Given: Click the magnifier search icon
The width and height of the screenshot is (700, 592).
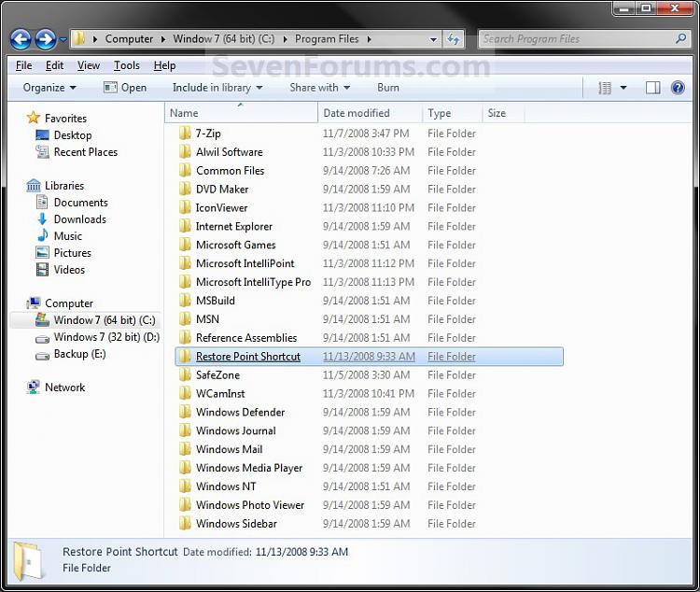Looking at the screenshot, I should click(x=680, y=39).
